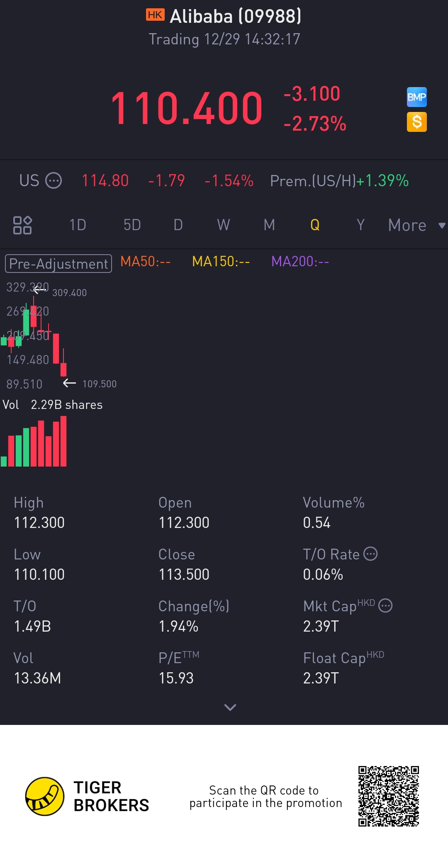The height and width of the screenshot is (868, 448).
Task: Tap the Vol value 13.36M
Action: (37, 678)
